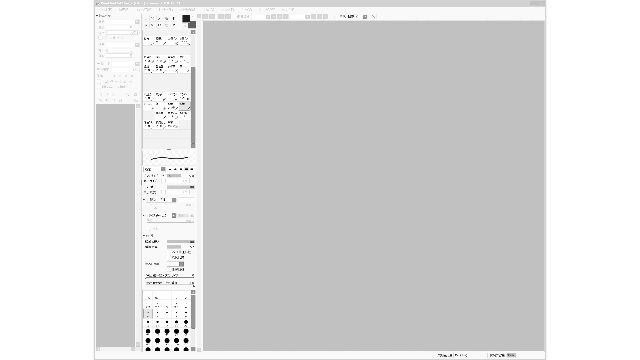Adjust the brush size slider
The height and width of the screenshot is (360, 640).
[x=180, y=176]
